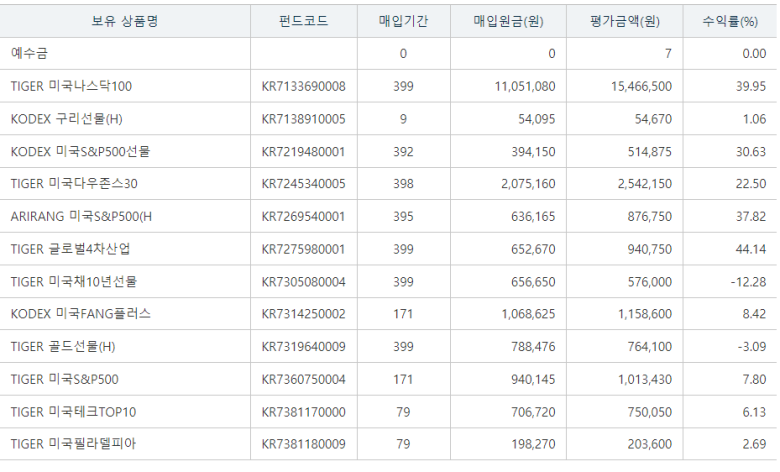Click the 수익률(%) column header
Screen dimensions: 780x472
pos(730,21)
